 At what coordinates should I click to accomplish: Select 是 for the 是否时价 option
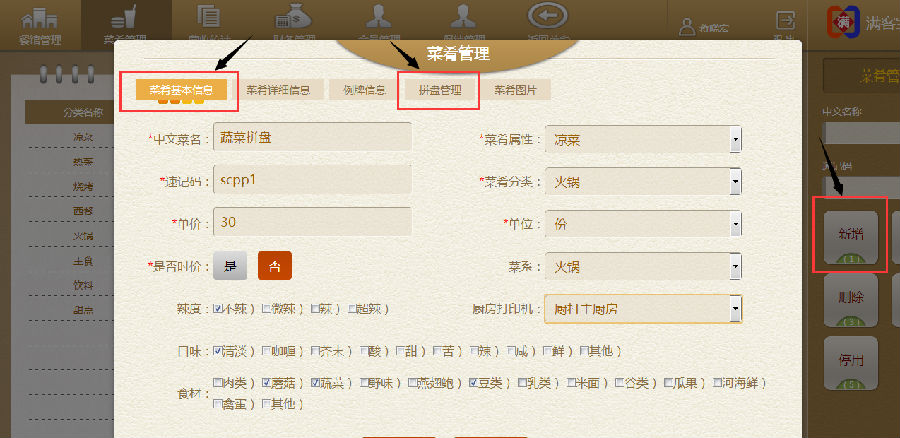pos(230,266)
